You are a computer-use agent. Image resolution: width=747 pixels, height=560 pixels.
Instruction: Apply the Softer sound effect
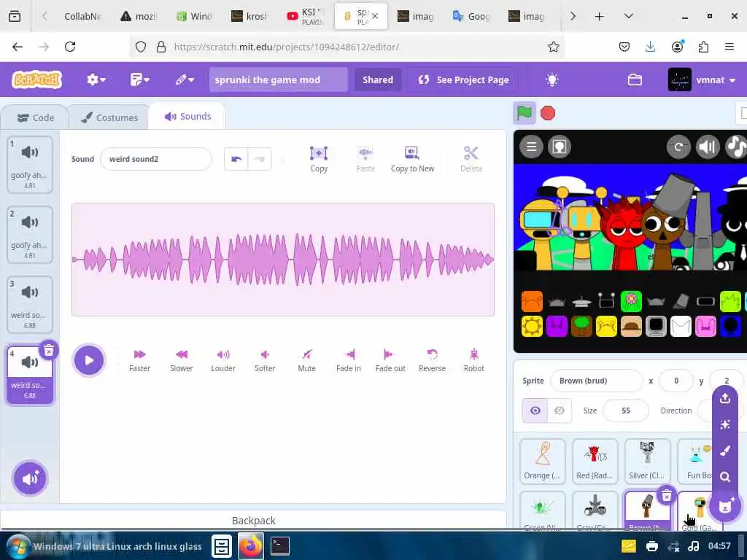[265, 360]
